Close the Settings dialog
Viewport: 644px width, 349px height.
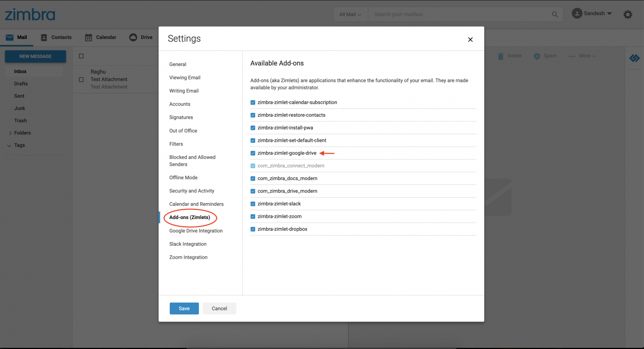470,39
